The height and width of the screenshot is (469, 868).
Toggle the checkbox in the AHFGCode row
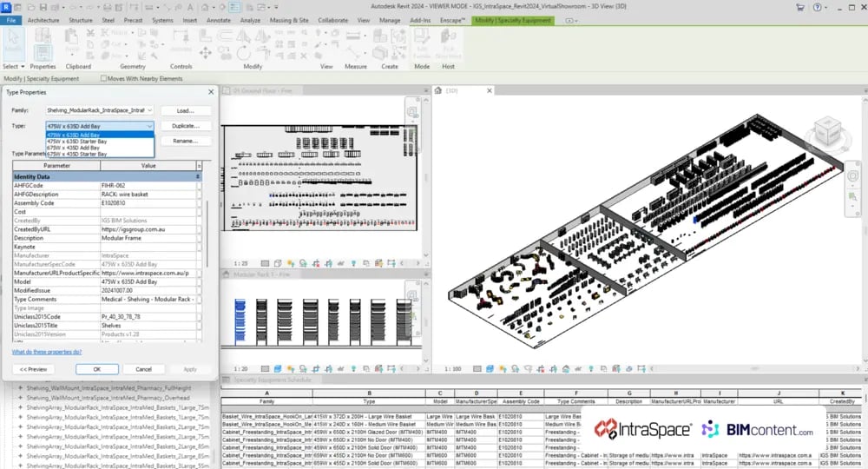[x=200, y=186]
